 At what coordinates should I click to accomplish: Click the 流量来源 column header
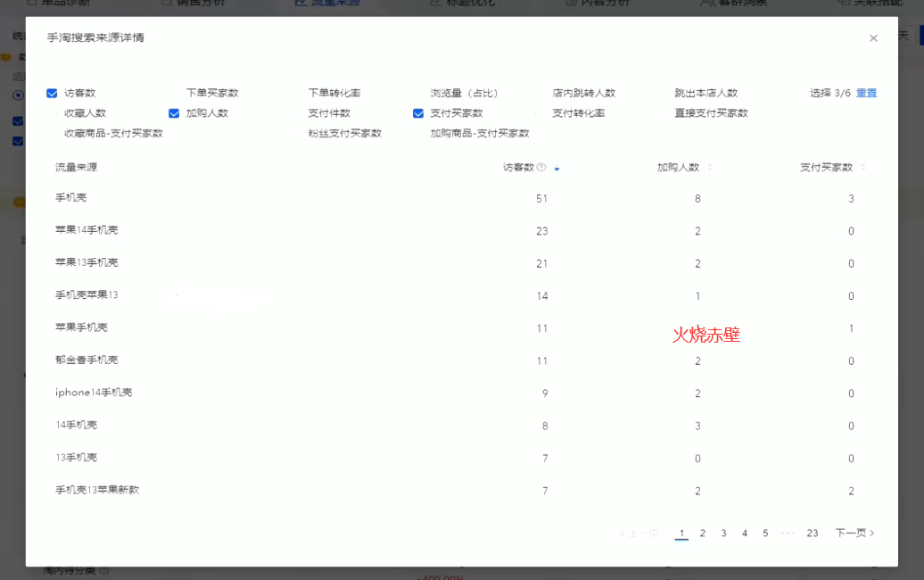pyautogui.click(x=76, y=168)
